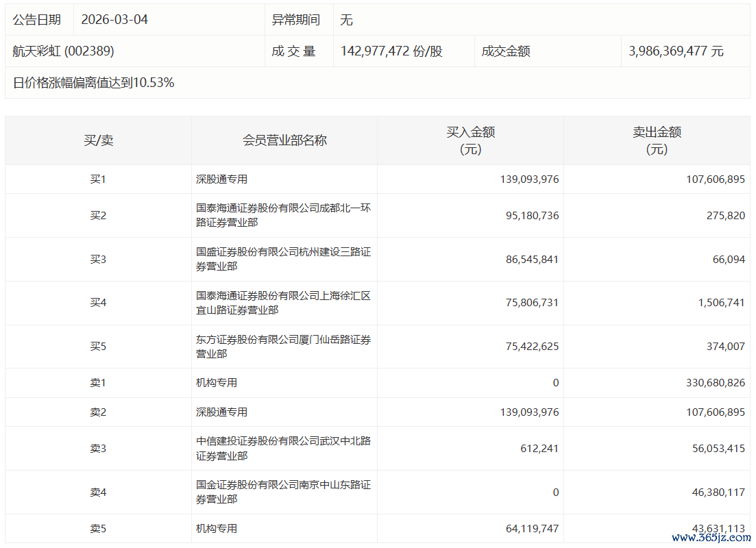Click the 异常期间 label
The image size is (756, 548).
pos(295,20)
